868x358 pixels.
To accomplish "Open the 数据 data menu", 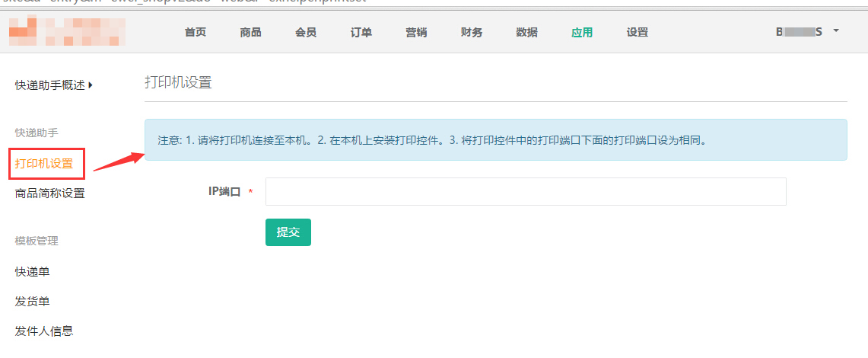I will pos(526,33).
